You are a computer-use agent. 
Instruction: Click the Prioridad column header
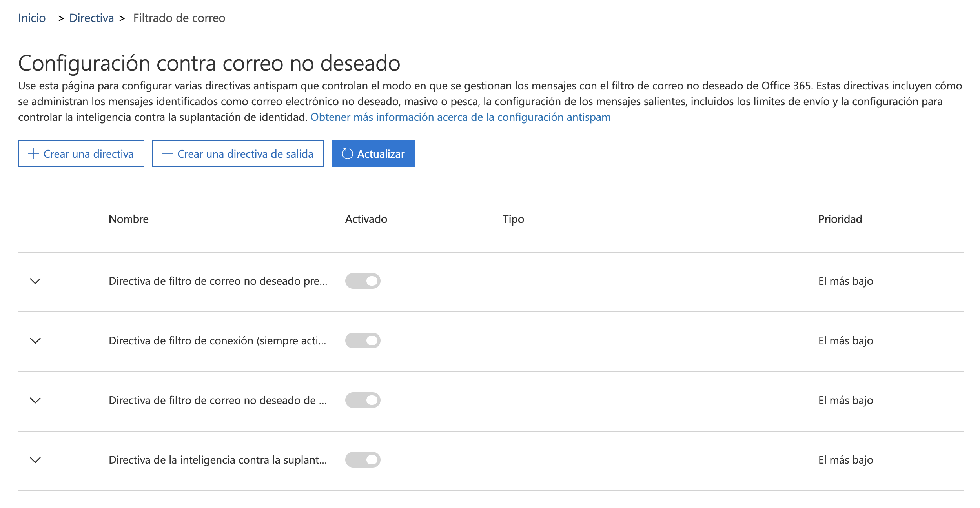point(840,219)
